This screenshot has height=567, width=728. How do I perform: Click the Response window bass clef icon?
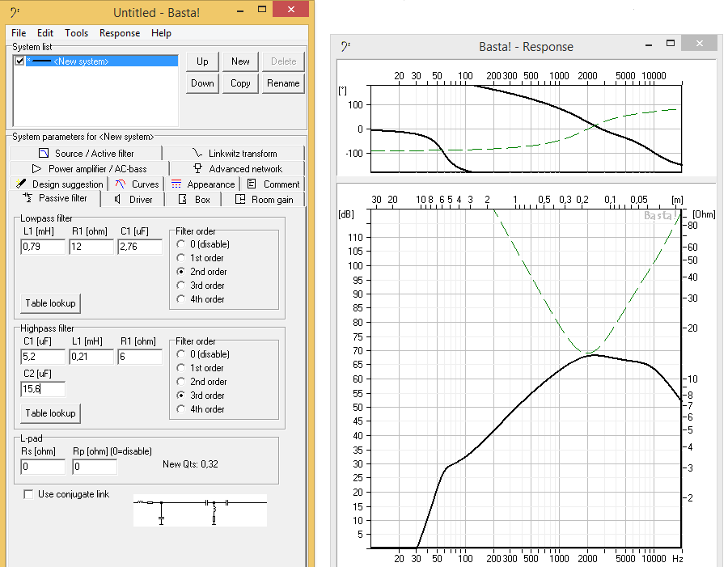pyautogui.click(x=345, y=46)
